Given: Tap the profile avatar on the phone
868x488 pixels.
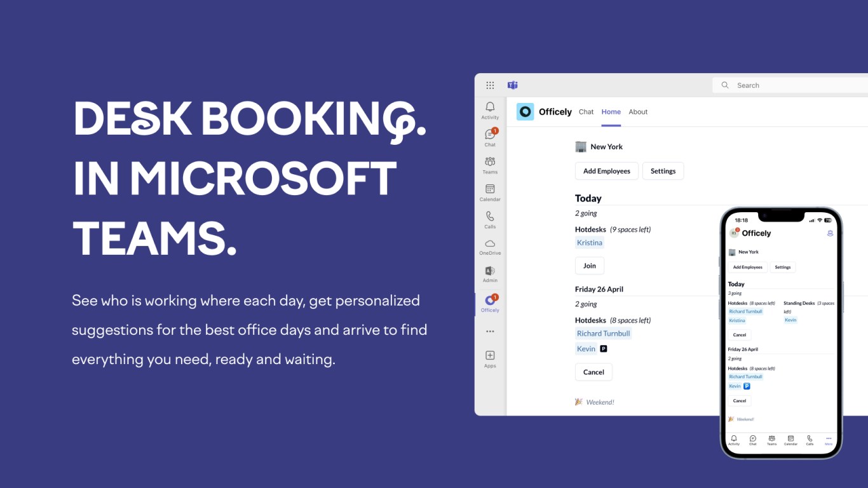Looking at the screenshot, I should click(734, 233).
